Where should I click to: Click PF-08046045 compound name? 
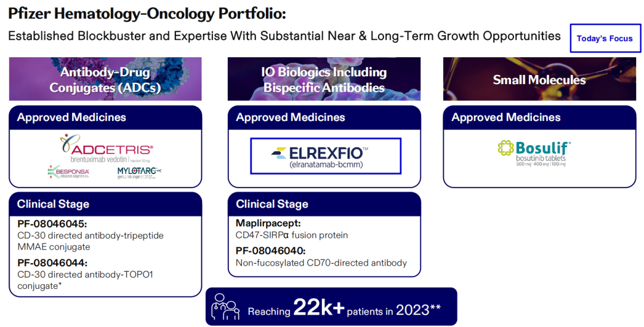[52, 224]
